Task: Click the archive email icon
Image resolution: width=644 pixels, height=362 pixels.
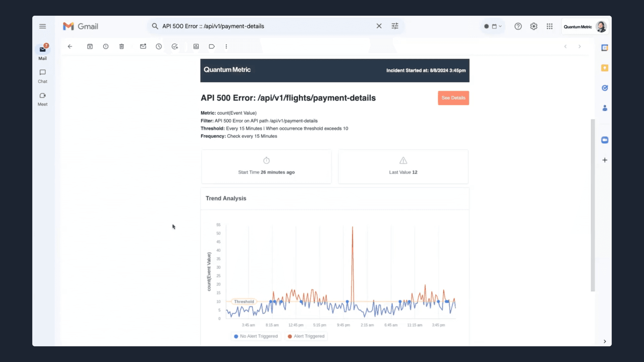Action: (x=90, y=46)
